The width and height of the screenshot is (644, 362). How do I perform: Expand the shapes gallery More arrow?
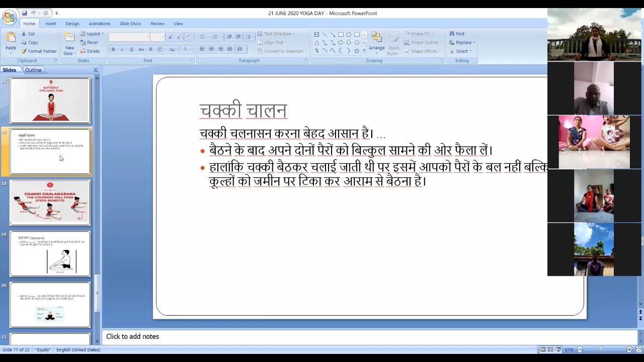[364, 51]
